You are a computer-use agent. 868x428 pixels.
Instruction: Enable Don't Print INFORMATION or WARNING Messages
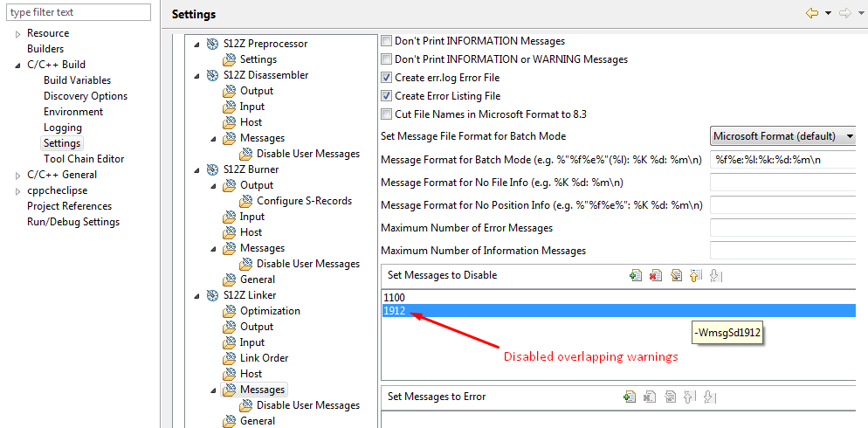386,59
